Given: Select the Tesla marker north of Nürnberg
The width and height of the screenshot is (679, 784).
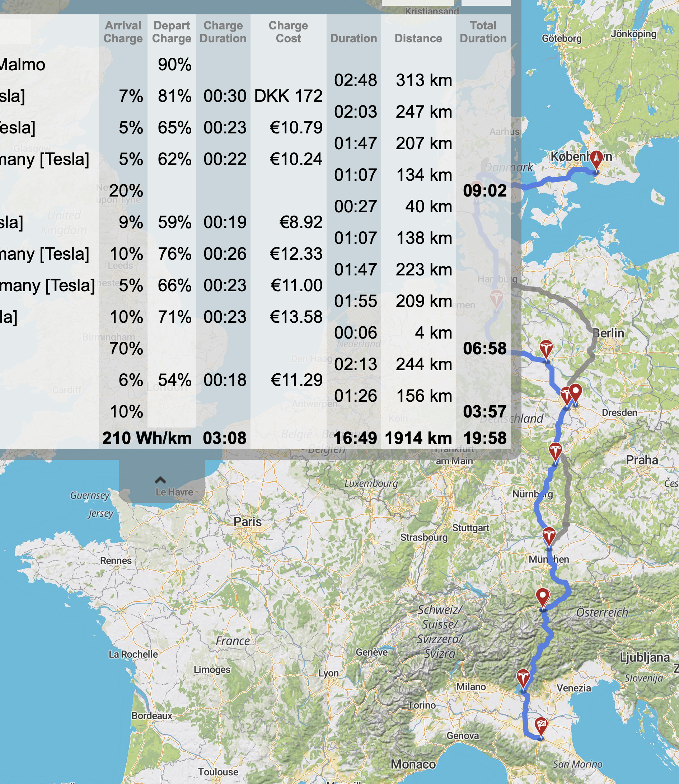Looking at the screenshot, I should tap(555, 453).
